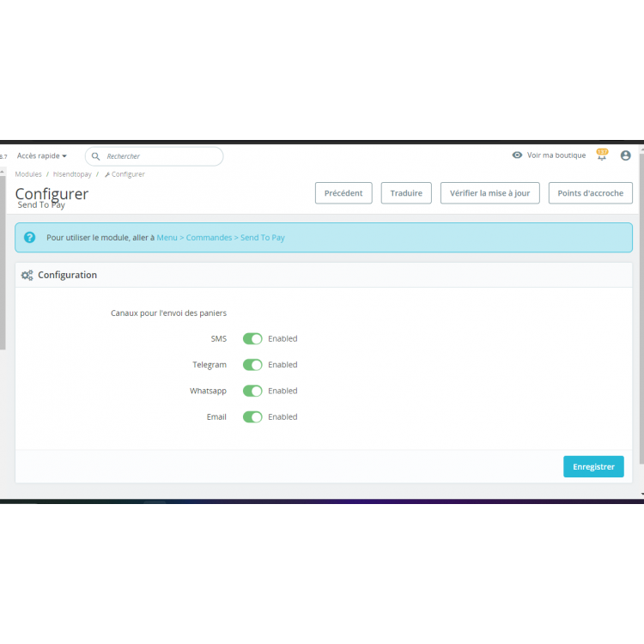644x644 pixels.
Task: Click the hisendtopay breadcrumb item
Action: 72,174
